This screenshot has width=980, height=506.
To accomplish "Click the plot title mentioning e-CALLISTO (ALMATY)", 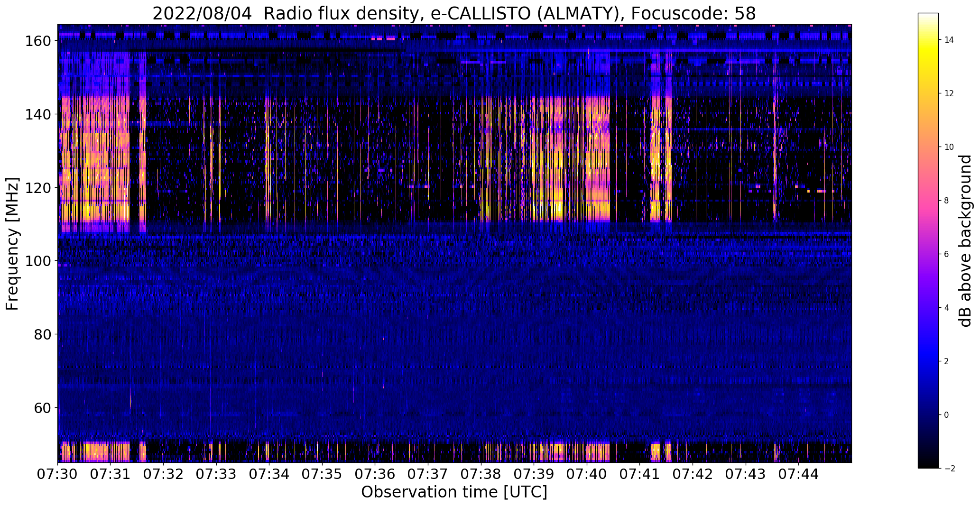I will click(x=454, y=14).
